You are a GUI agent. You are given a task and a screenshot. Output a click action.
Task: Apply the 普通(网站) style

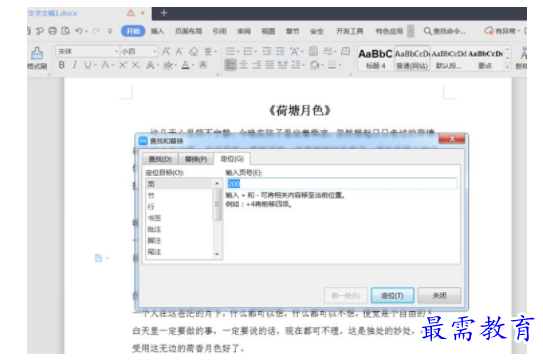(412, 58)
